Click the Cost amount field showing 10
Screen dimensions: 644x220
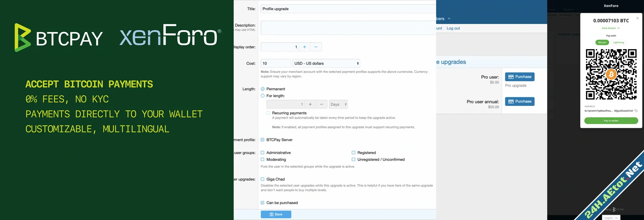coord(276,64)
